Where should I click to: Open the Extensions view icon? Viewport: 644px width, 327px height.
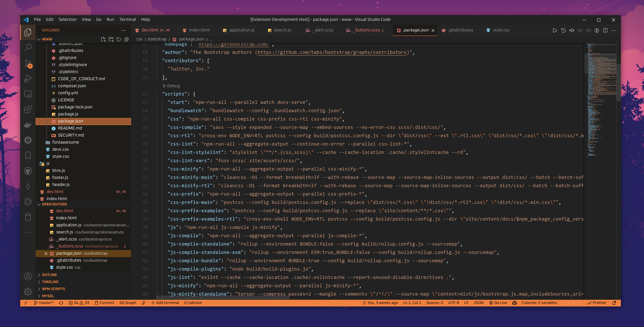click(x=28, y=109)
